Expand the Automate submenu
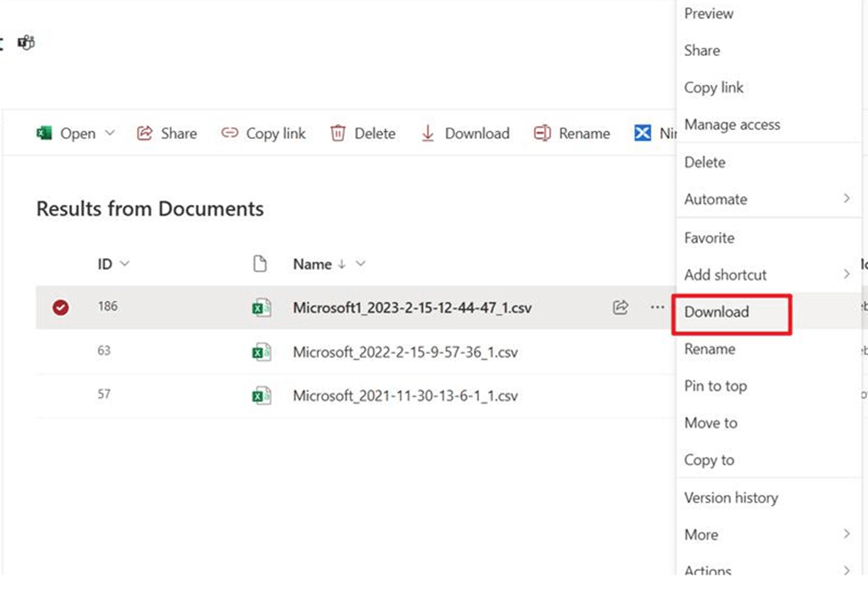The height and width of the screenshot is (611, 868). click(x=846, y=200)
